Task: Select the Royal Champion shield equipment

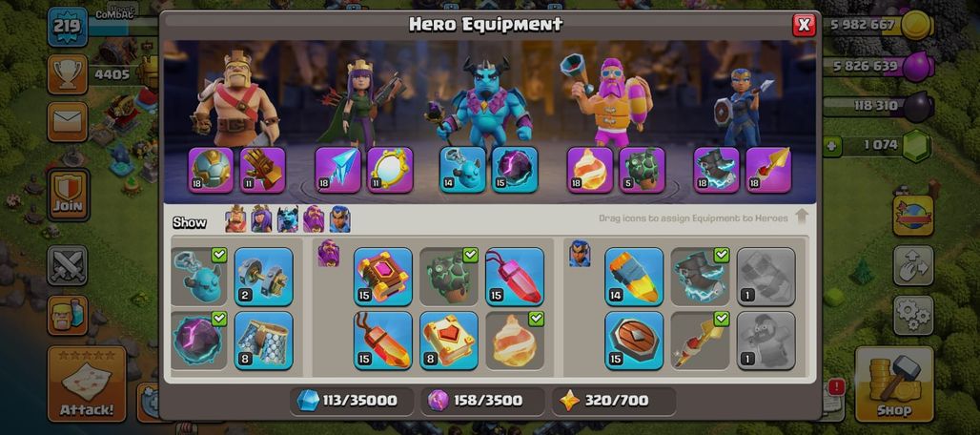Action: pyautogui.click(x=634, y=340)
